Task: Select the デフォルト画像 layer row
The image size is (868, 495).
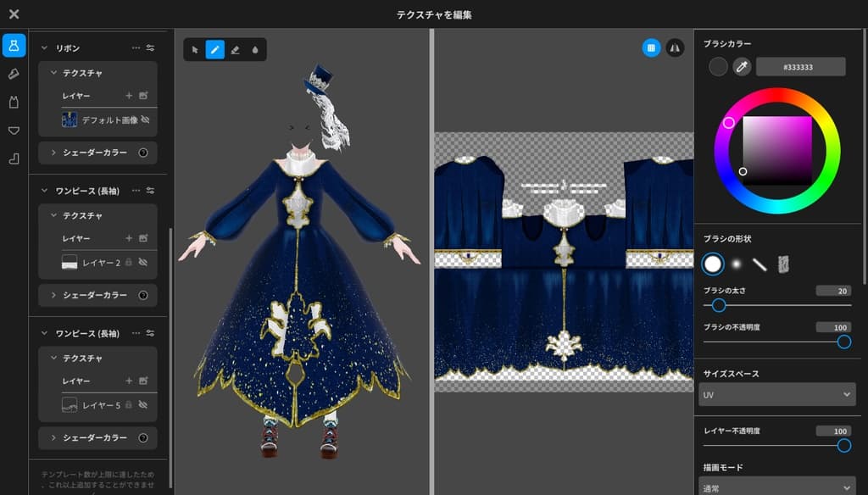Action: click(106, 120)
